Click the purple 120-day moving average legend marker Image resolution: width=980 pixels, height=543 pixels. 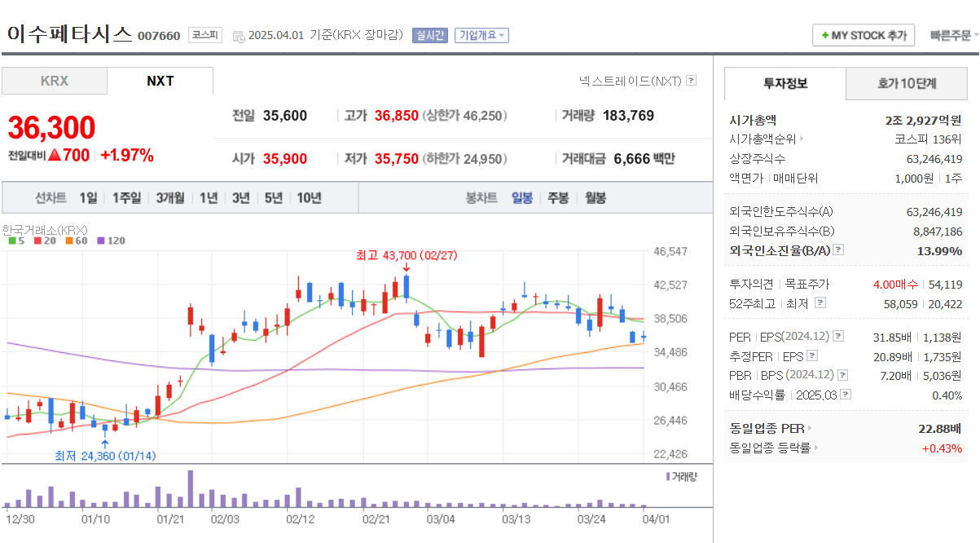pos(101,241)
